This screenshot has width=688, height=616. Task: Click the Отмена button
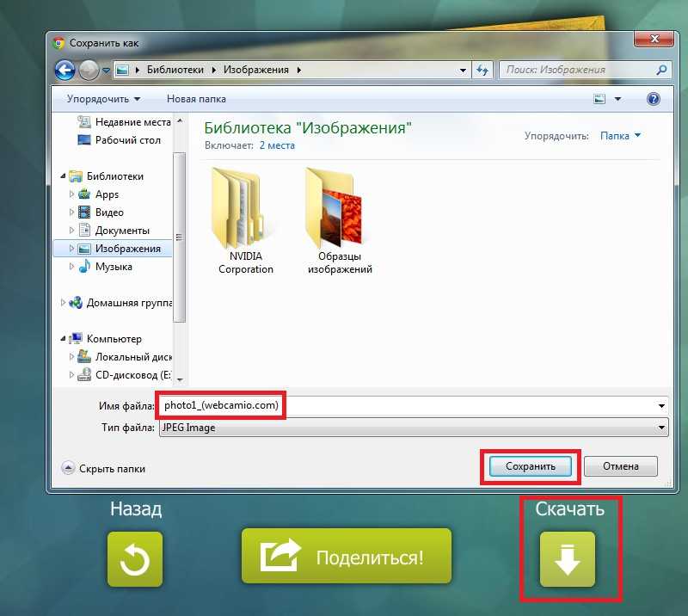pyautogui.click(x=620, y=466)
